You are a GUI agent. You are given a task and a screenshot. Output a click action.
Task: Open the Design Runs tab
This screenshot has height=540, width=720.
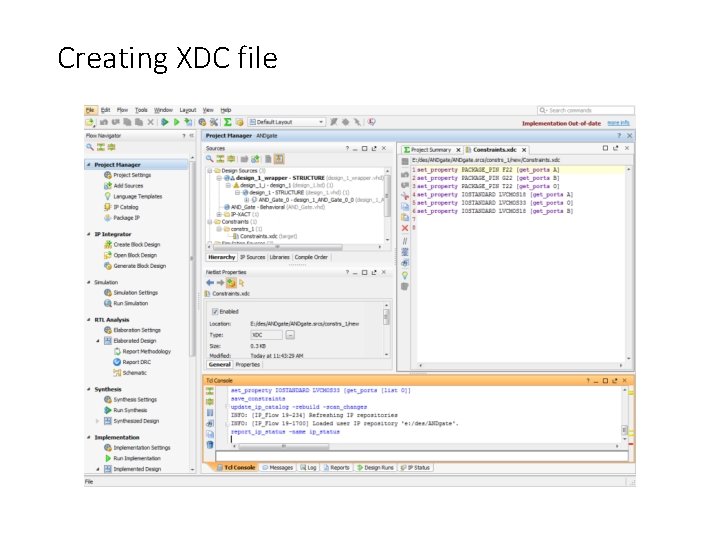pos(375,467)
